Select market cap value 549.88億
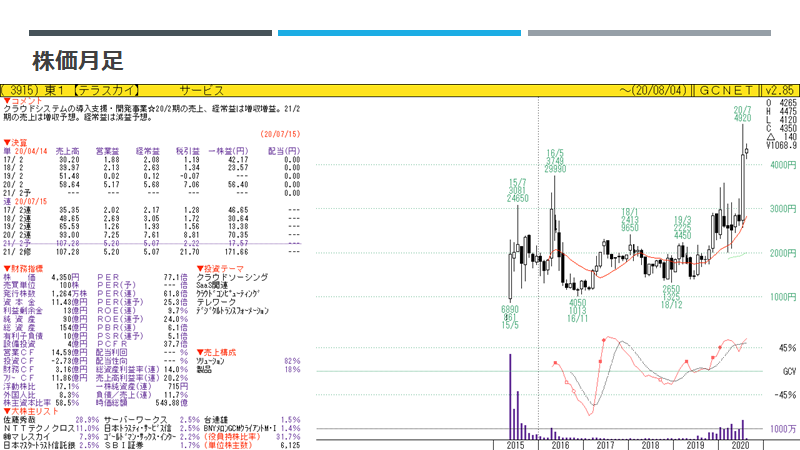Screen dimensions: 800x450 [171, 403]
